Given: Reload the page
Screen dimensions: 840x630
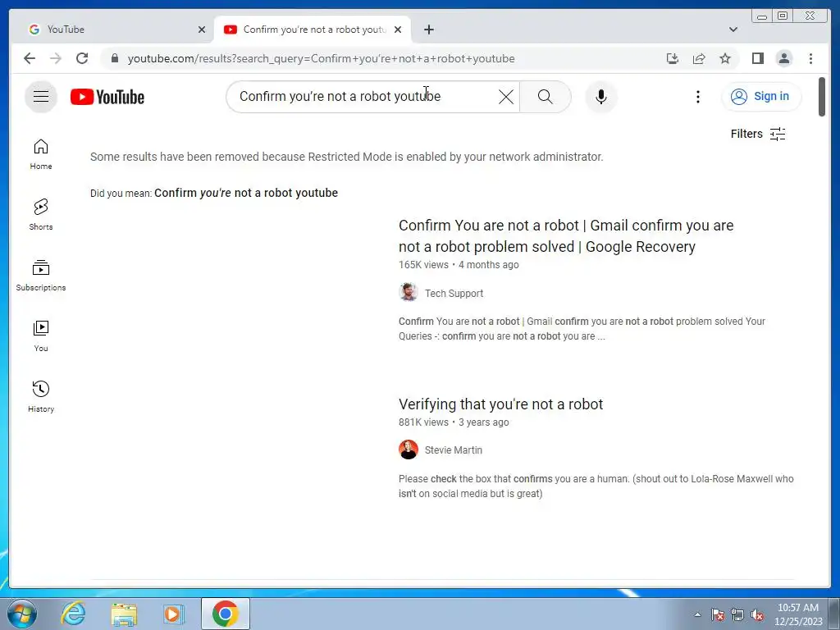Looking at the screenshot, I should pyautogui.click(x=82, y=58).
